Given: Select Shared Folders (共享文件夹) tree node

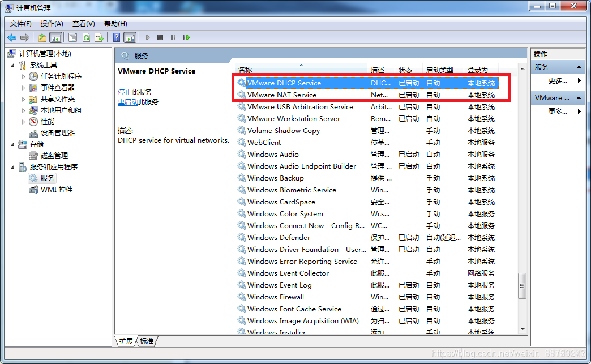Looking at the screenshot, I should 58,99.
